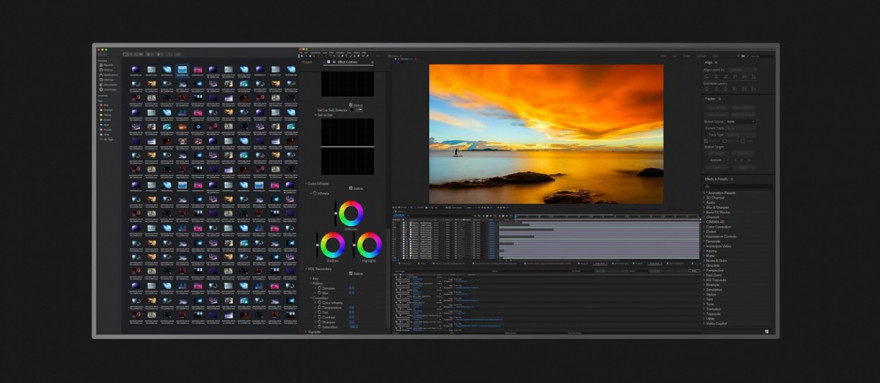Expand the Stylize effects category
The image size is (880, 383).
[x=704, y=294]
